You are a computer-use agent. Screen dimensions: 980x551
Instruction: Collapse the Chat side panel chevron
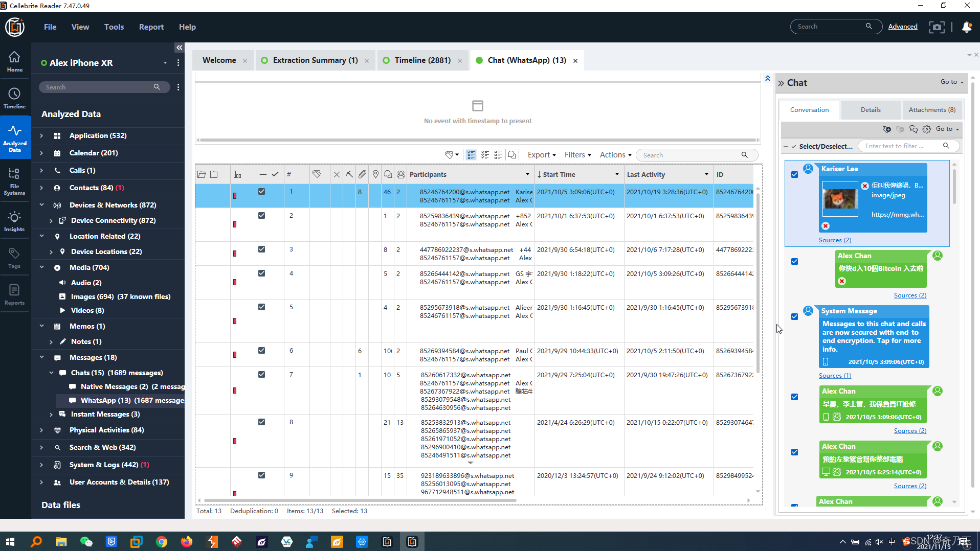781,83
